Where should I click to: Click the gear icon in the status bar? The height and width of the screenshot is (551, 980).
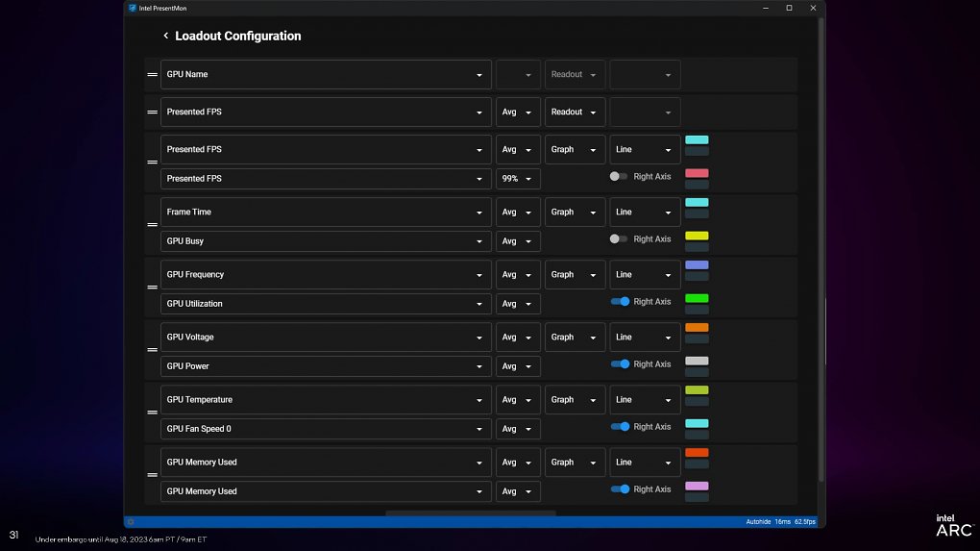131,521
